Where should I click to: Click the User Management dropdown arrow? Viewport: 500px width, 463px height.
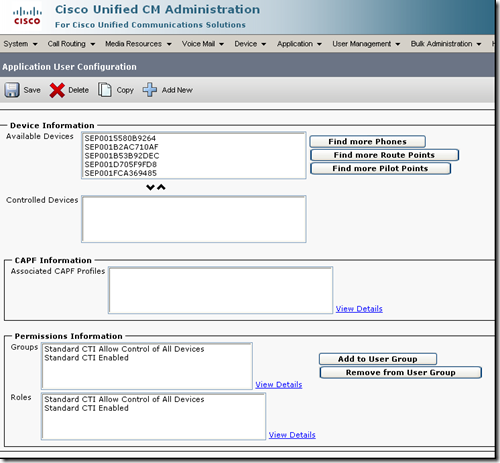[x=398, y=44]
